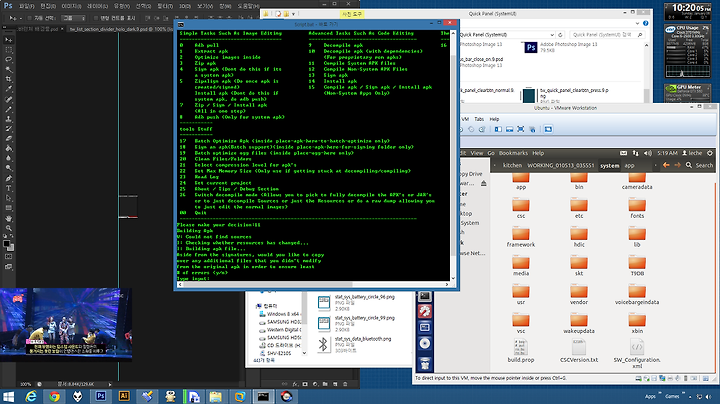Select the Clone Stamp tool
Screen dimensions: 720x404
click(x=9, y=119)
